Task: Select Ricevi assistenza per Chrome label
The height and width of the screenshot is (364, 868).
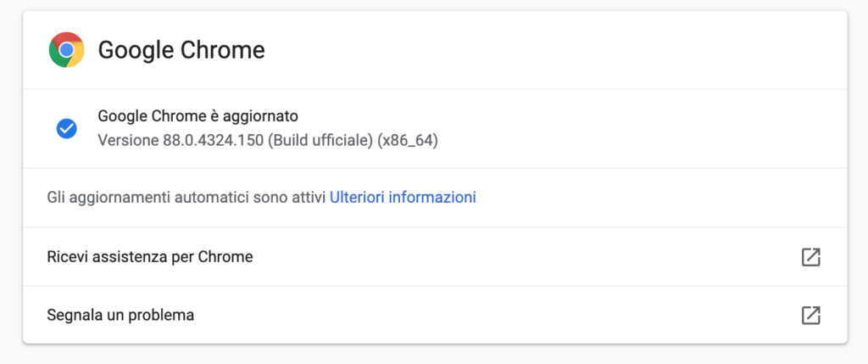Action: pos(150,256)
